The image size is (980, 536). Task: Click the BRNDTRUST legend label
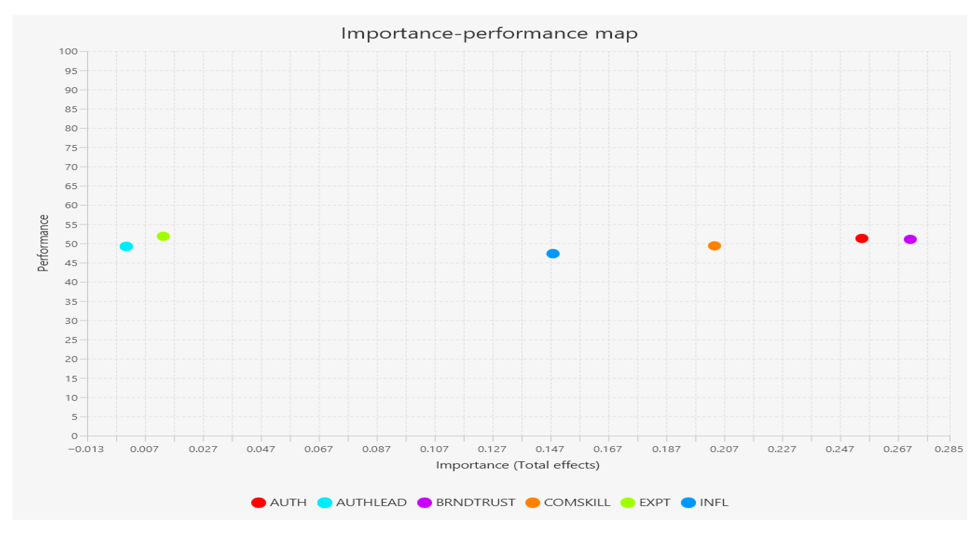pos(475,502)
